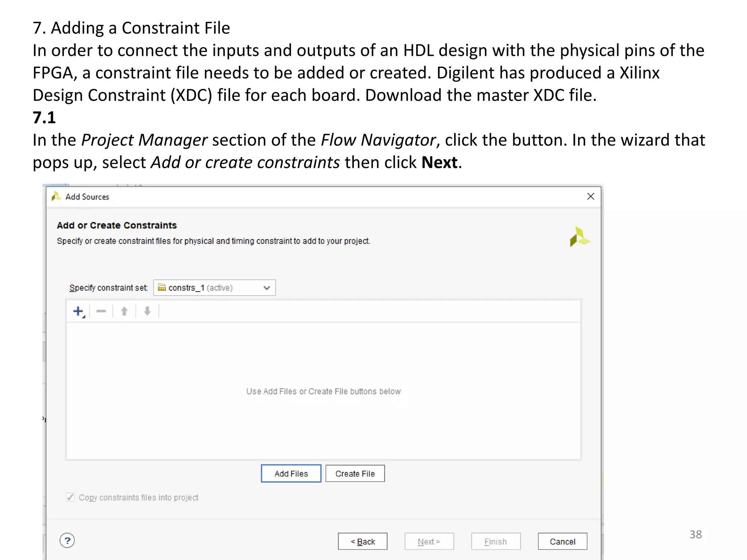
Task: Go back with the < Back button
Action: [363, 541]
